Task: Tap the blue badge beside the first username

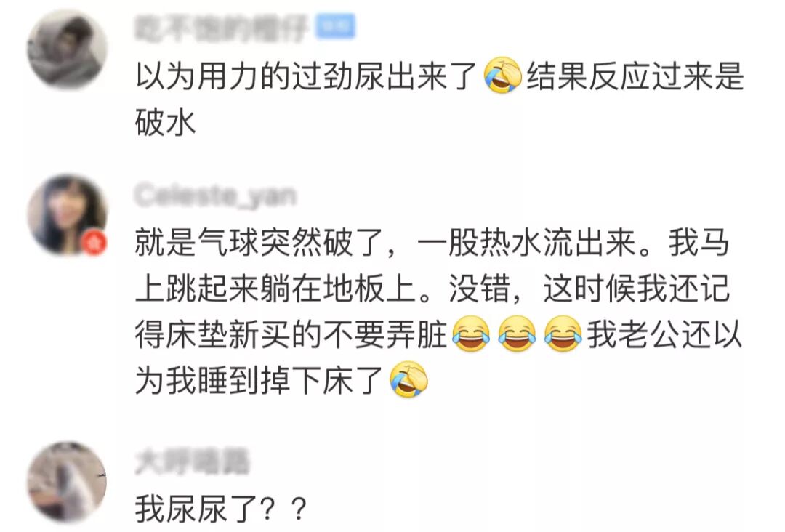Action: point(335,26)
